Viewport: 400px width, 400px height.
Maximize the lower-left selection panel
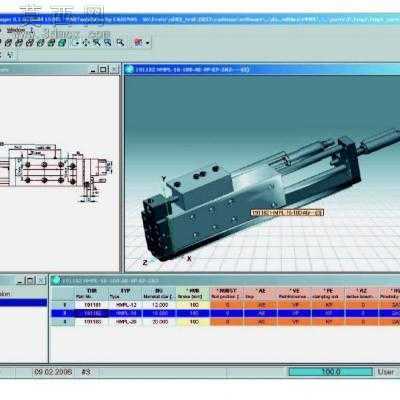click(30, 280)
